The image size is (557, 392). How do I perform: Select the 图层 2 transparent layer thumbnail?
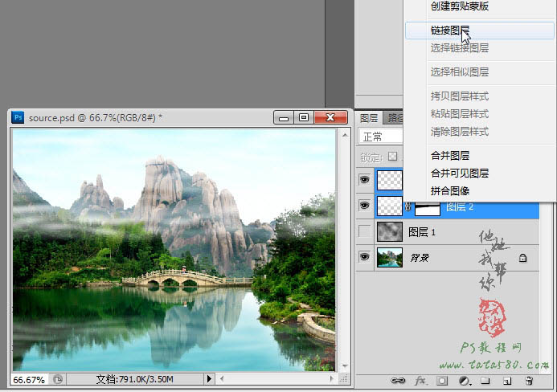390,206
